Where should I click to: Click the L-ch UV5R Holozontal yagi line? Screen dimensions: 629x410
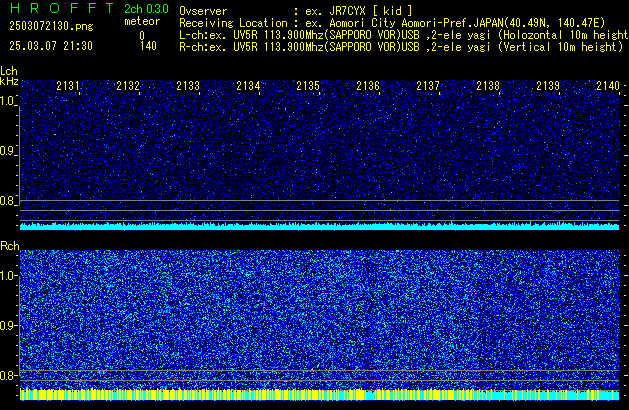404,35
